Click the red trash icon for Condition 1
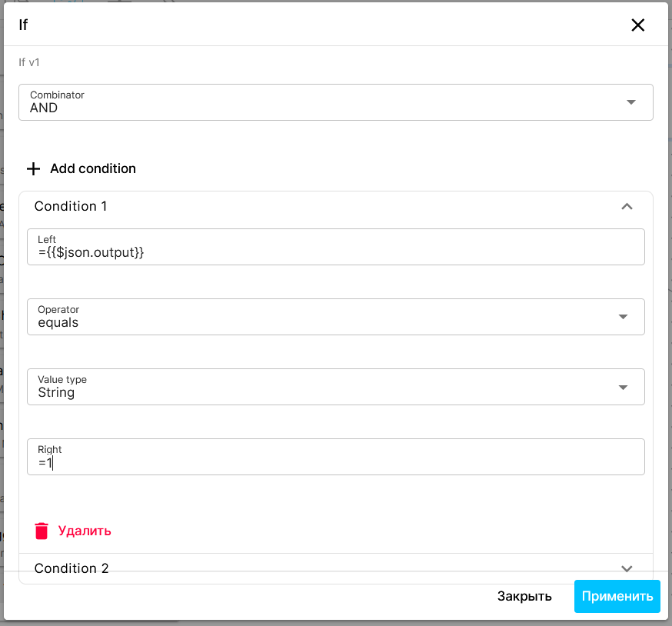The image size is (672, 626). 42,531
